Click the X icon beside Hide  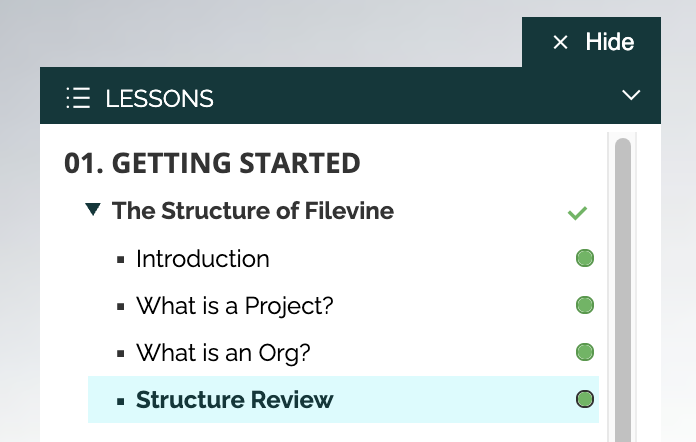560,43
